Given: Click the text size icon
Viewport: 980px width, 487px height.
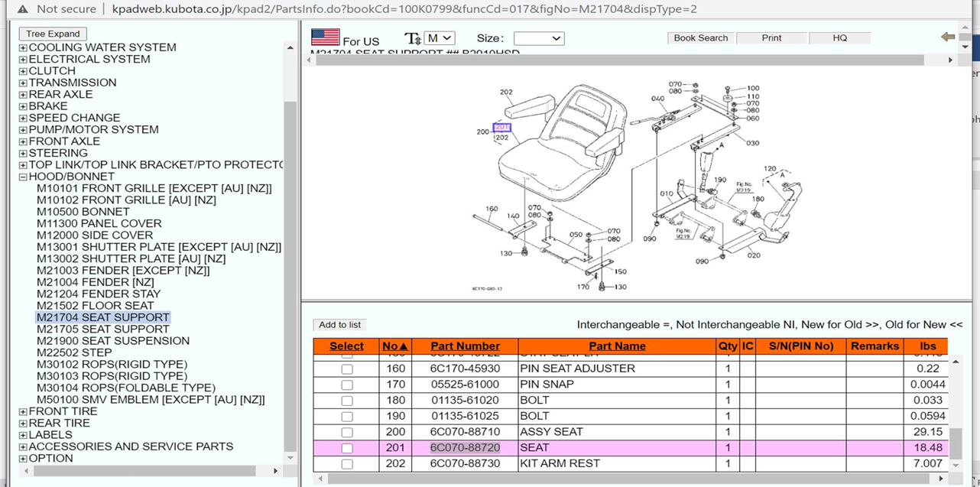Looking at the screenshot, I should pos(412,38).
